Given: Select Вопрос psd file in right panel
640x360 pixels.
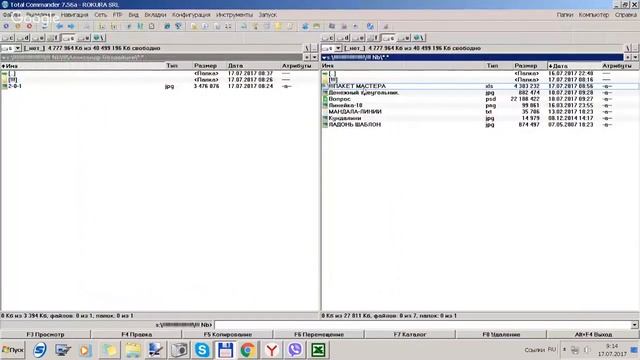Looking at the screenshot, I should (480, 99).
